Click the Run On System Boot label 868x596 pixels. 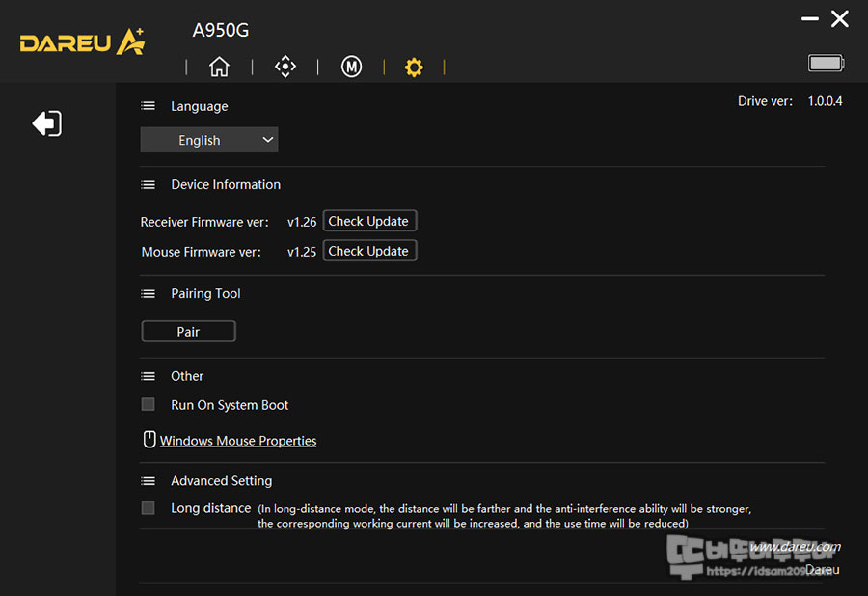coord(230,405)
